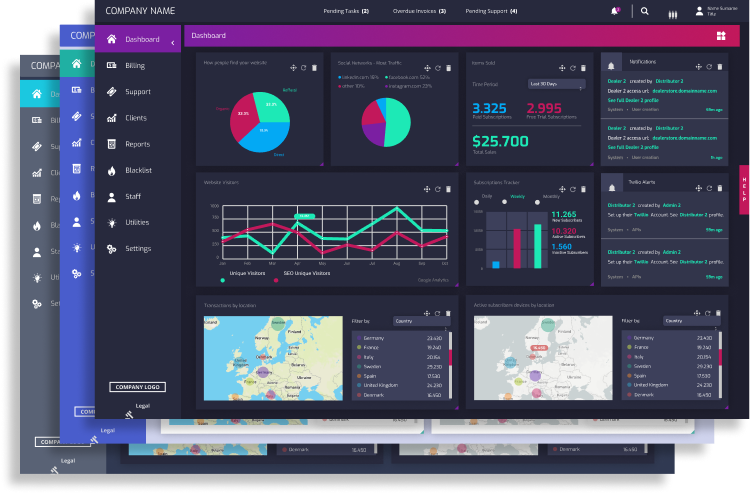Open Billing from the sidebar menu

tap(137, 65)
